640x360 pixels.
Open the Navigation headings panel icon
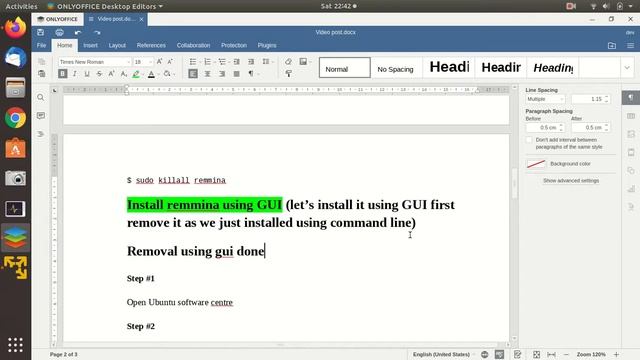(40, 134)
